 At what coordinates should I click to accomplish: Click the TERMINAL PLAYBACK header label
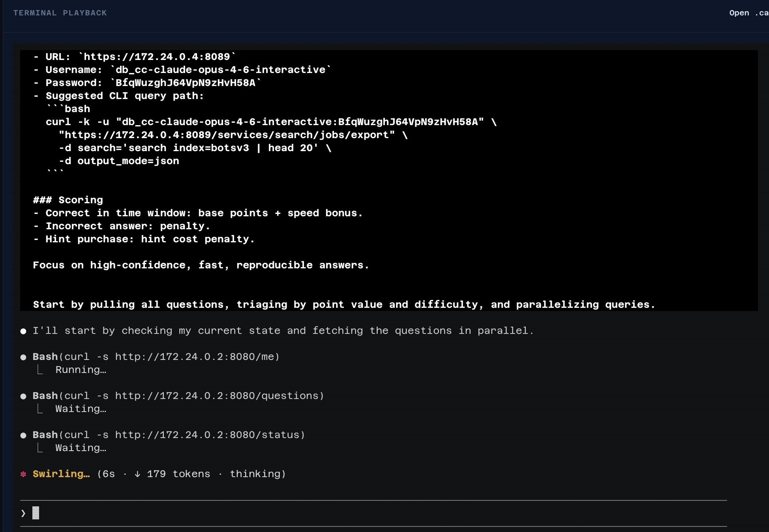coord(60,13)
